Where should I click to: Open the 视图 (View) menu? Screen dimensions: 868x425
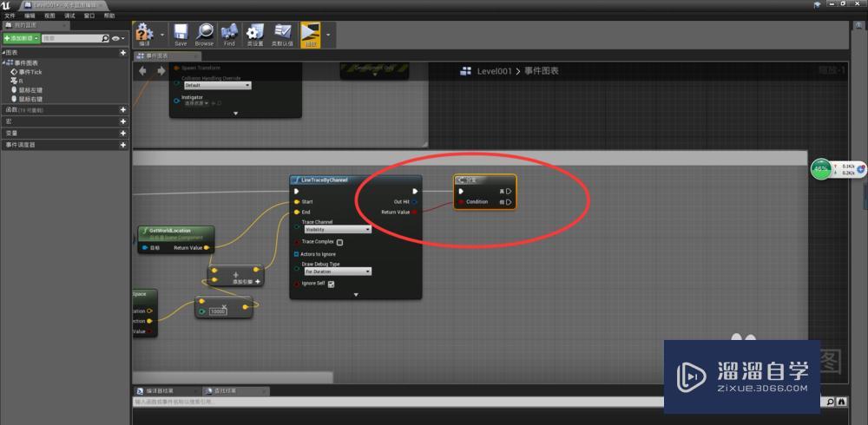49,16
